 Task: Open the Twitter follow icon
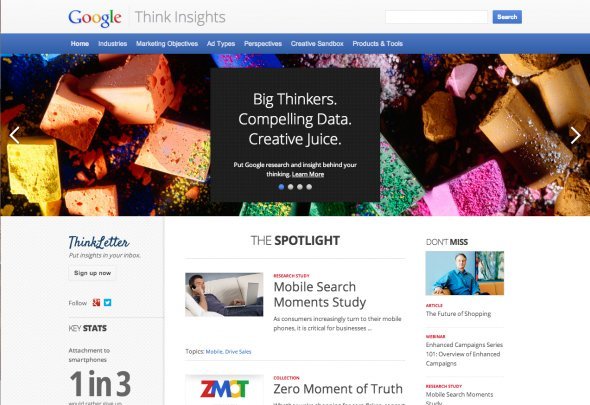click(108, 303)
